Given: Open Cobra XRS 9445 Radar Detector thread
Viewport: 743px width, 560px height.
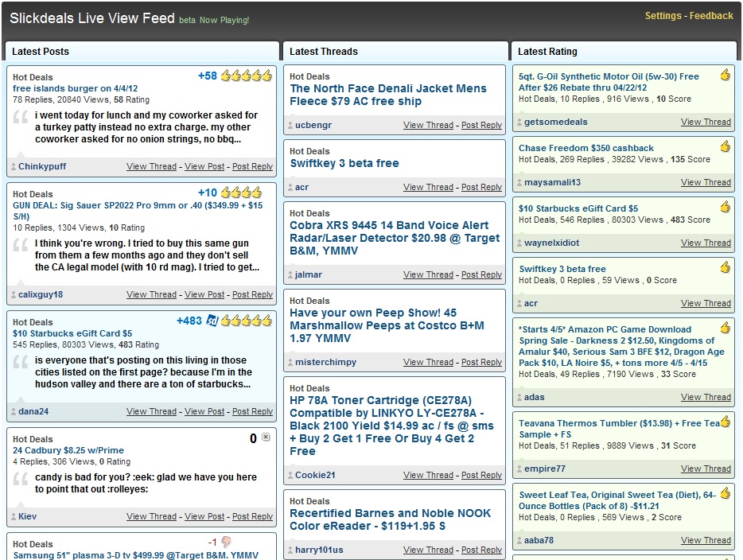Looking at the screenshot, I should coord(395,238).
